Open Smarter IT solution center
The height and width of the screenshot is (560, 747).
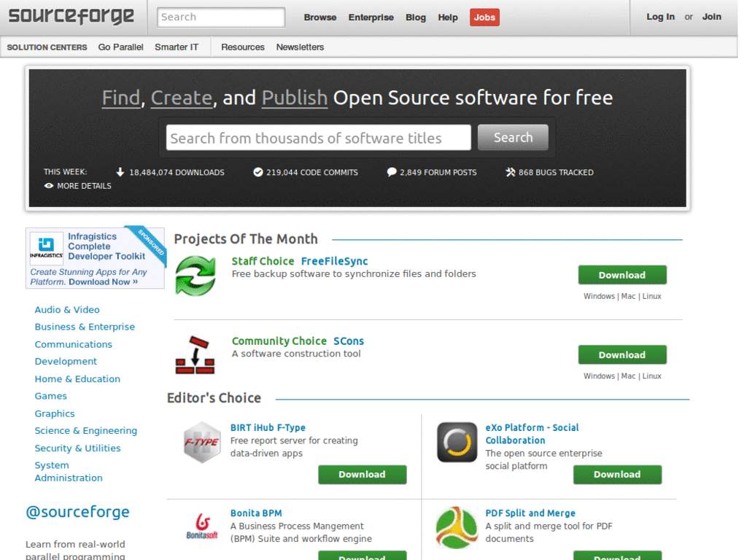(177, 47)
